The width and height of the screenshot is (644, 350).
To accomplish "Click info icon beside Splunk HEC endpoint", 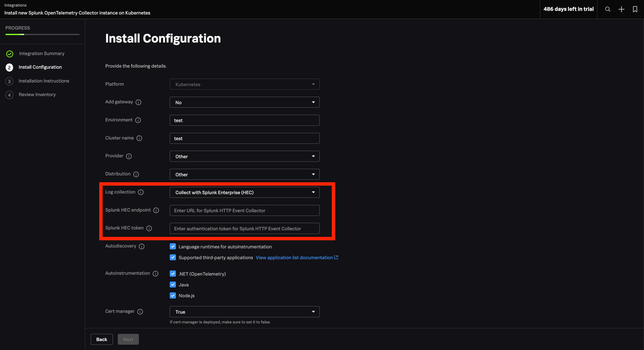I will [156, 210].
